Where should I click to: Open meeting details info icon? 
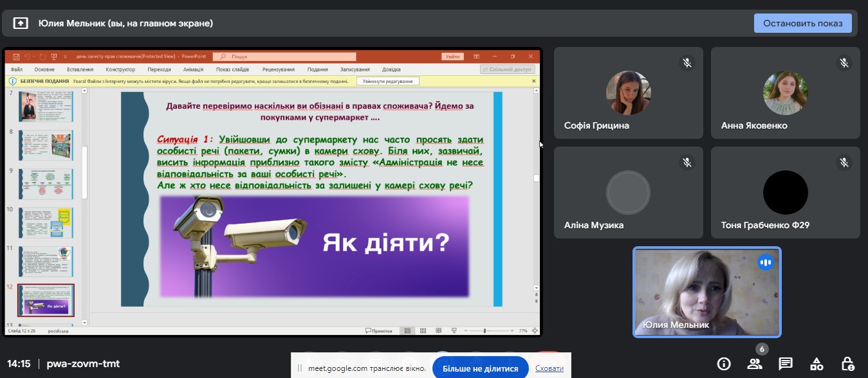coord(724,364)
